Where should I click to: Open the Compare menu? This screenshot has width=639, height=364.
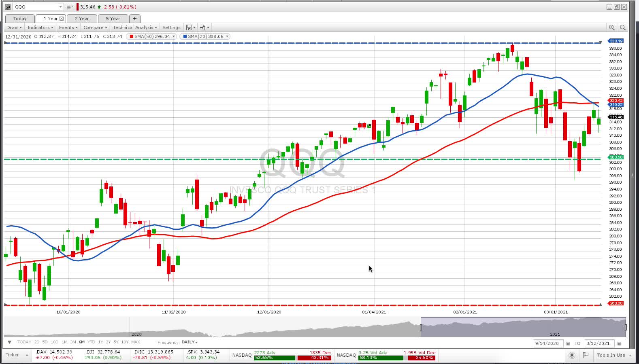point(95,28)
